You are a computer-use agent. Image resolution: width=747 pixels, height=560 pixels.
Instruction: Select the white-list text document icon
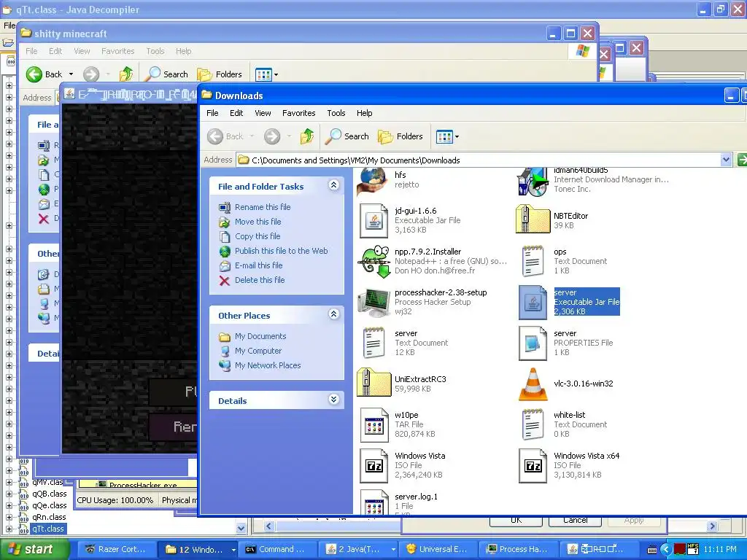(x=532, y=425)
